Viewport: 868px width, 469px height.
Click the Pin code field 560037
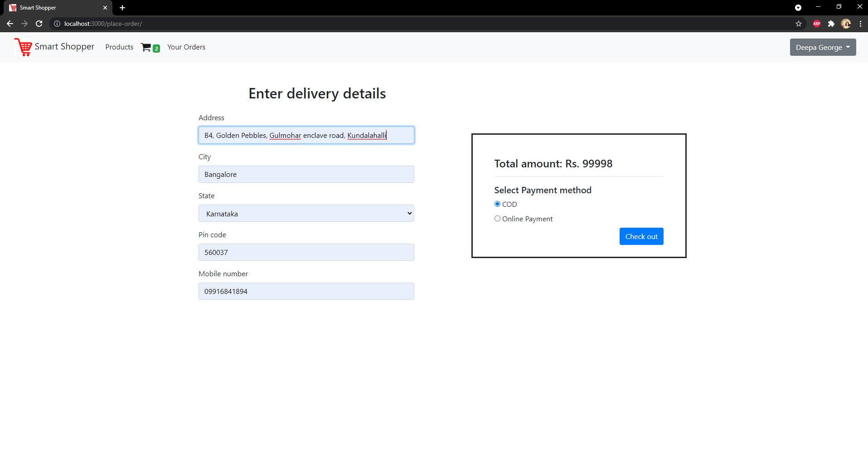pos(306,252)
